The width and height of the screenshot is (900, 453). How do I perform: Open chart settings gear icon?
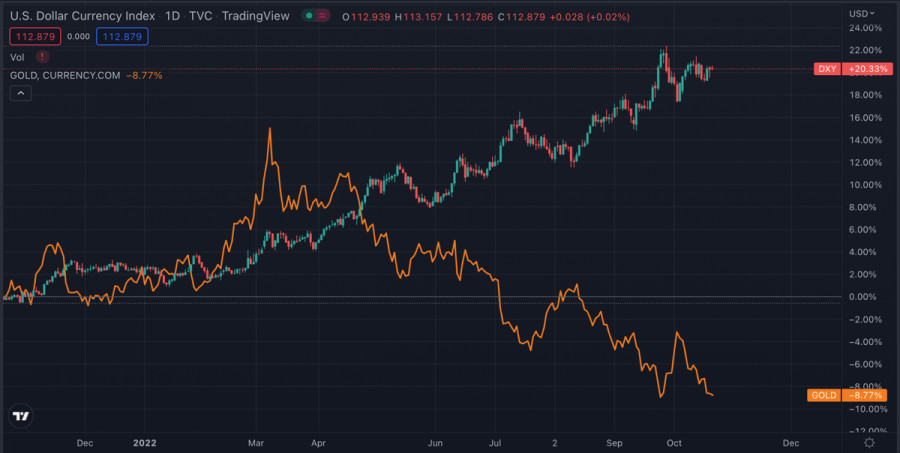(x=870, y=442)
